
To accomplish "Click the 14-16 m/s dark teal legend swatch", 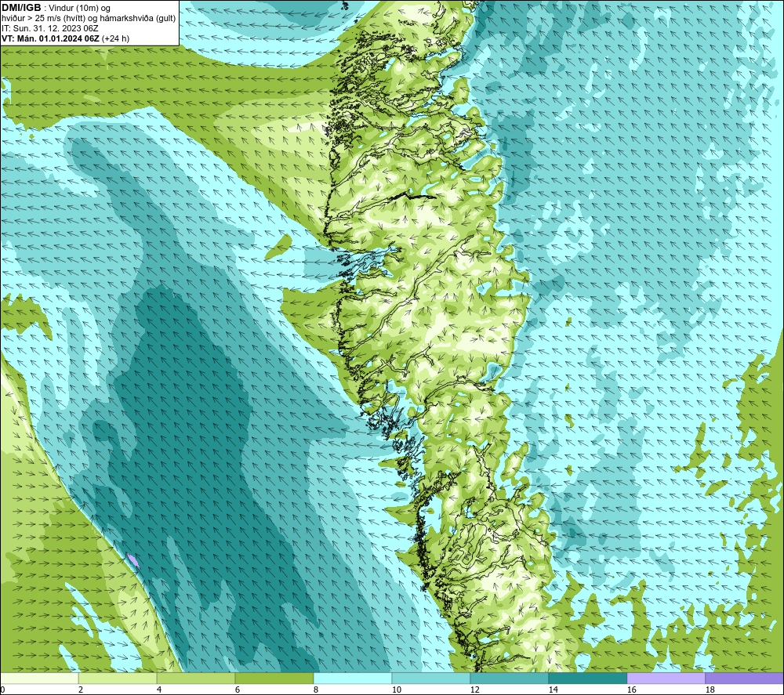I will click(587, 679).
